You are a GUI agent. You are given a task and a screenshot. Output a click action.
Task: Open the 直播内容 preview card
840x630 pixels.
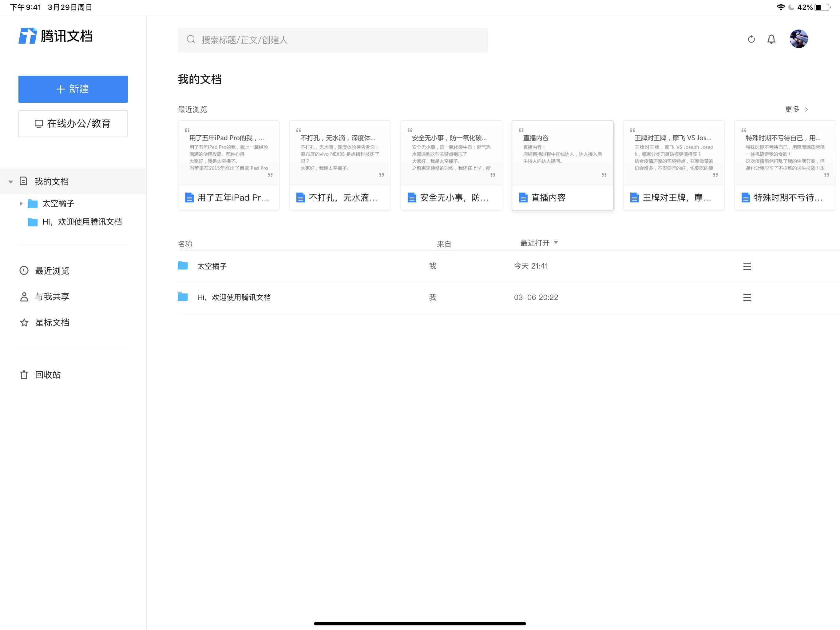pos(562,165)
